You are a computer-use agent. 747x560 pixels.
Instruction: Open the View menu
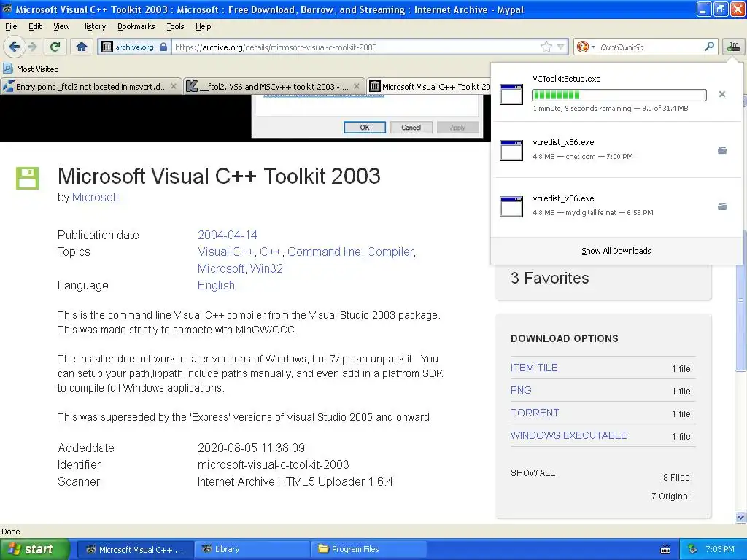61,26
